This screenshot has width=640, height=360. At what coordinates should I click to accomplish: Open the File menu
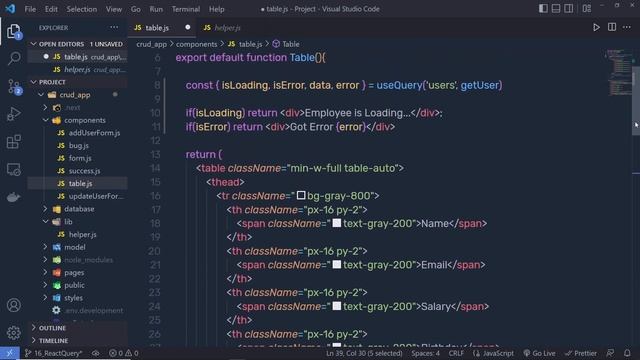(30, 9)
